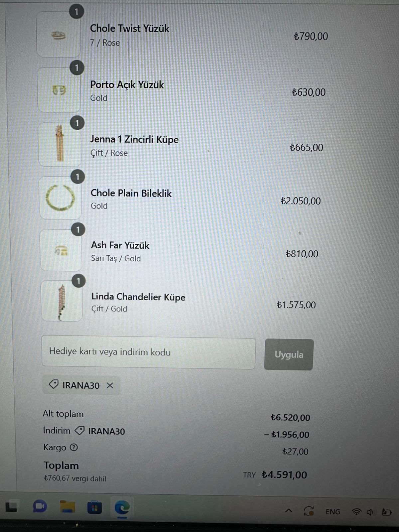Select the Jenna 1 Zincirli Küpe thumbnail
Viewport: 399px width, 532px height.
[x=60, y=145]
